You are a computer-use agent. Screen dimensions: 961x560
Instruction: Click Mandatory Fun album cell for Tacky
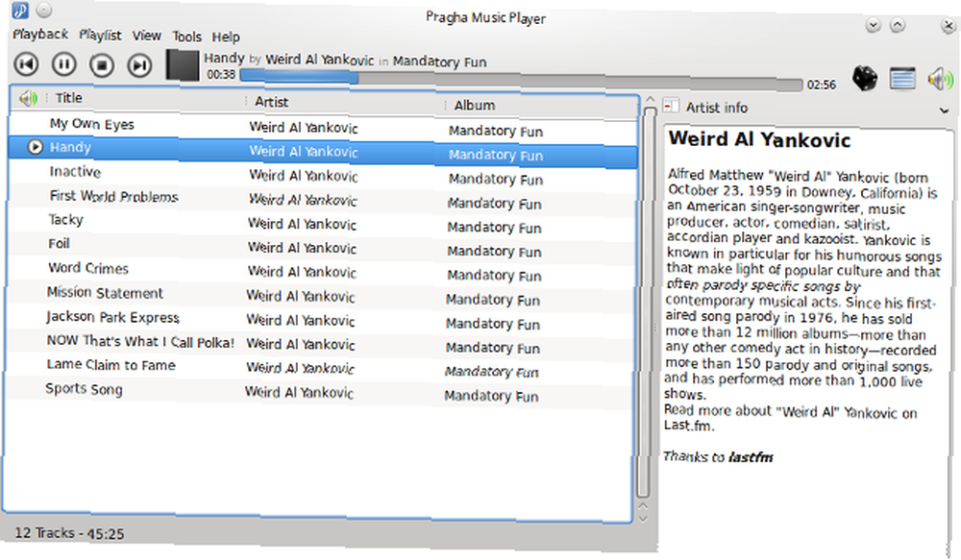(x=494, y=228)
